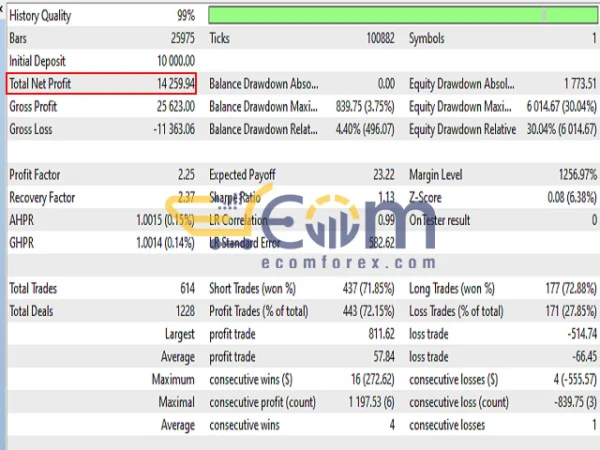
Task: Click the Largest profit trade value 811.62
Action: point(377,335)
